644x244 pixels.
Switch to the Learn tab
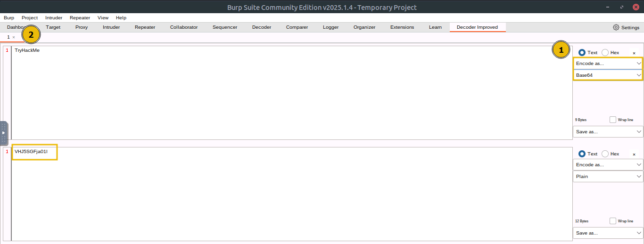click(435, 27)
